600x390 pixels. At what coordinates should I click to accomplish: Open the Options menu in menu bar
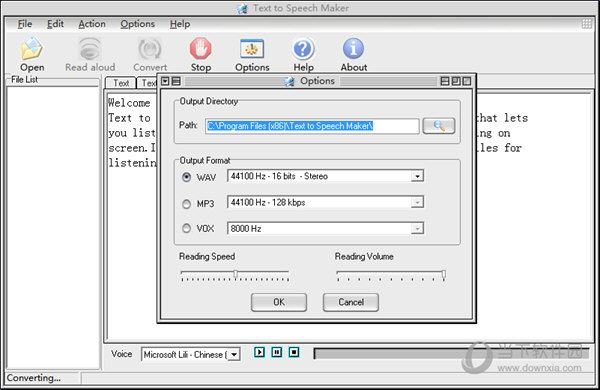(138, 24)
